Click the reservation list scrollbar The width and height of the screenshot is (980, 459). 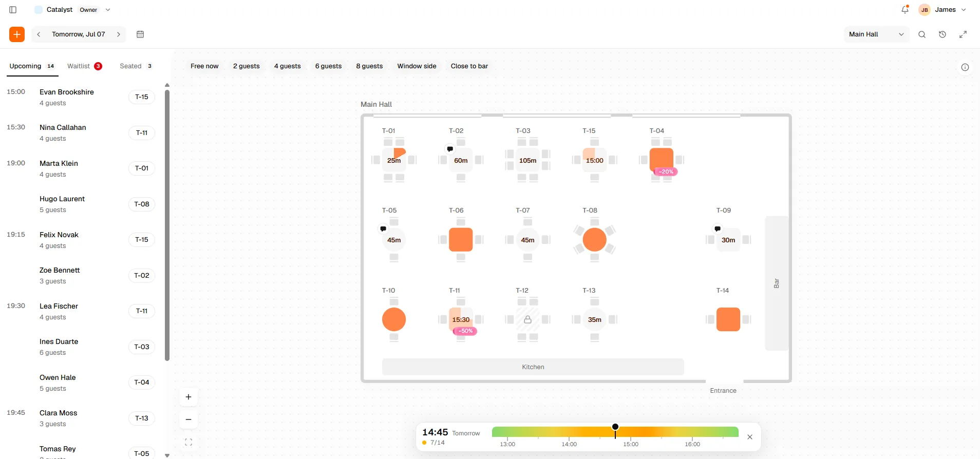coord(167,225)
